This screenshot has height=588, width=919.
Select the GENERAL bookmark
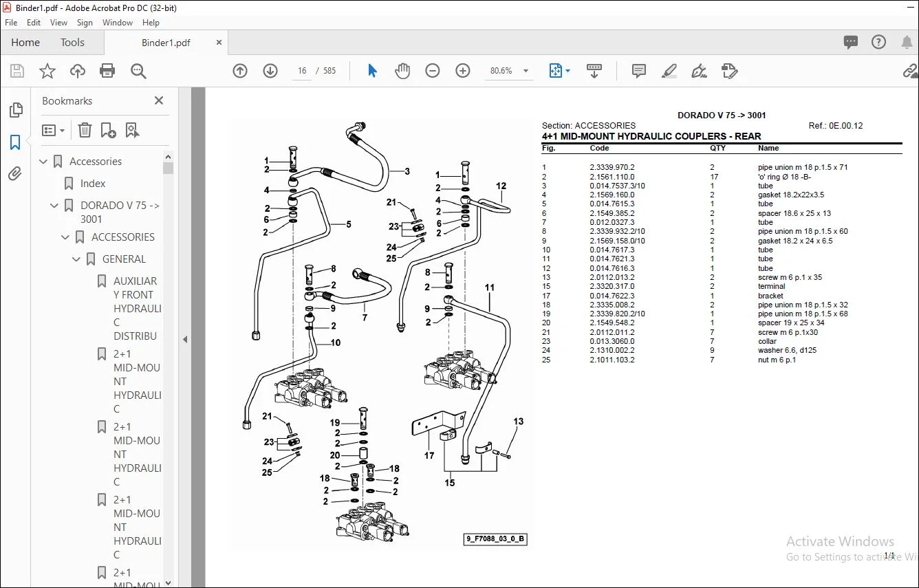(x=124, y=259)
